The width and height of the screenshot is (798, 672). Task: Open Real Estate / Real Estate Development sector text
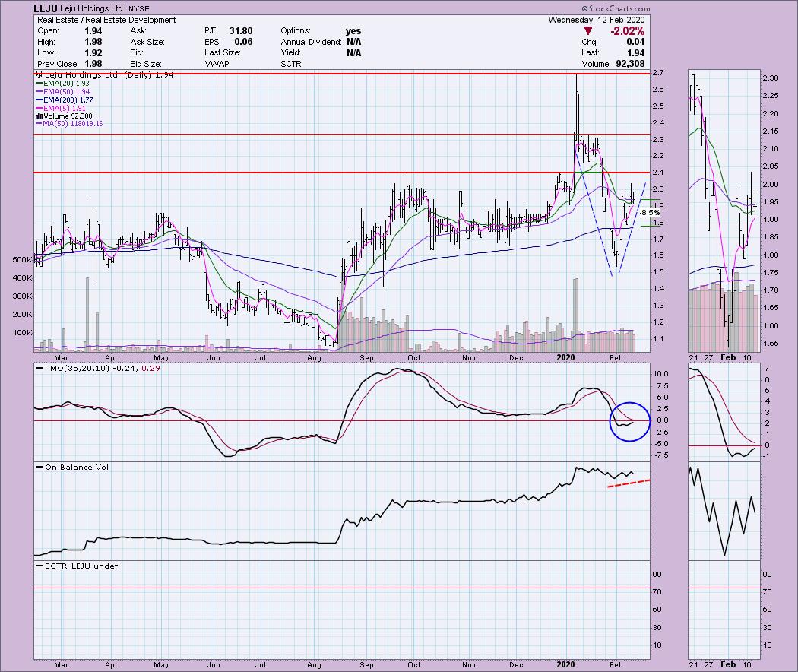tap(106, 20)
